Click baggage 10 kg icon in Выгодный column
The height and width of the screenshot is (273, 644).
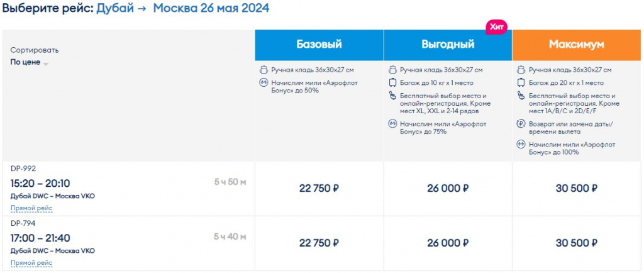[392, 82]
